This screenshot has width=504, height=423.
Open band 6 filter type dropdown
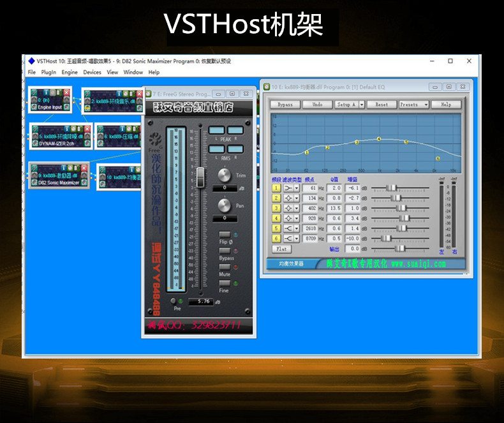coord(297,239)
